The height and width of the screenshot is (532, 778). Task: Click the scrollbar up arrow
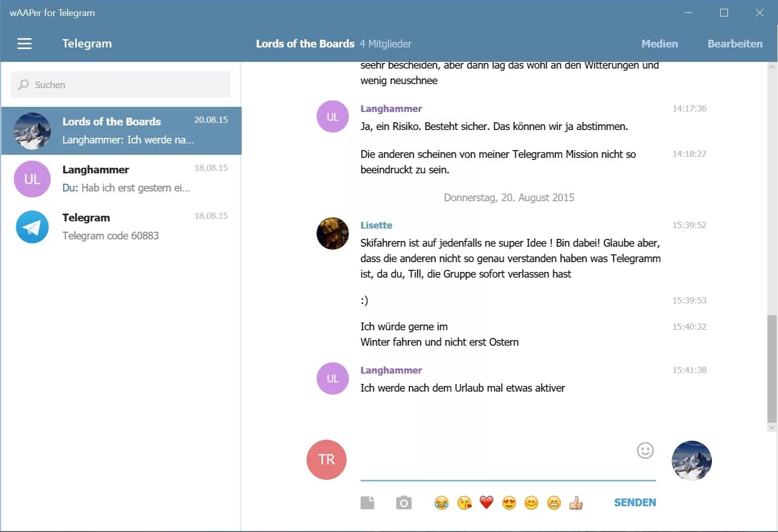[x=772, y=67]
